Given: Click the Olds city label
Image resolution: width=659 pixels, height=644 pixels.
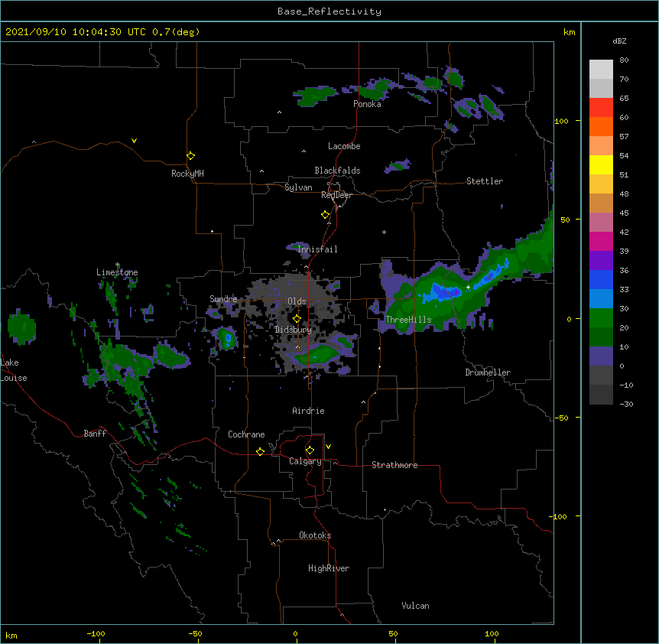Looking at the screenshot, I should click(297, 301).
